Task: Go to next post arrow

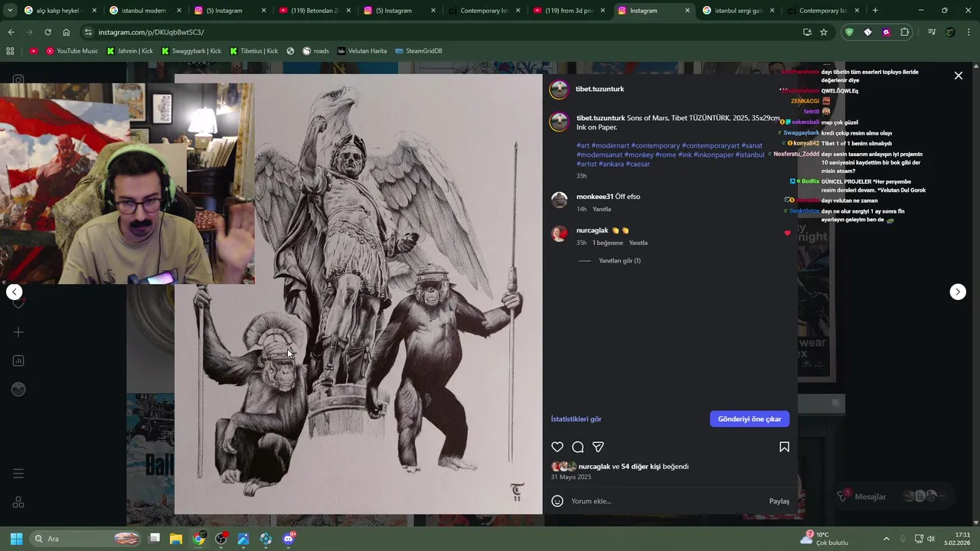Action: (x=958, y=292)
